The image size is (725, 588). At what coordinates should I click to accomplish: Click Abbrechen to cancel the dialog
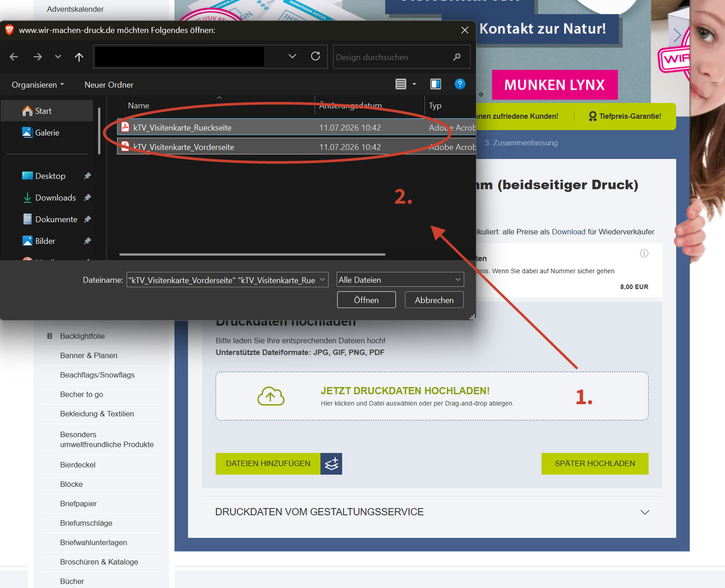(x=434, y=300)
